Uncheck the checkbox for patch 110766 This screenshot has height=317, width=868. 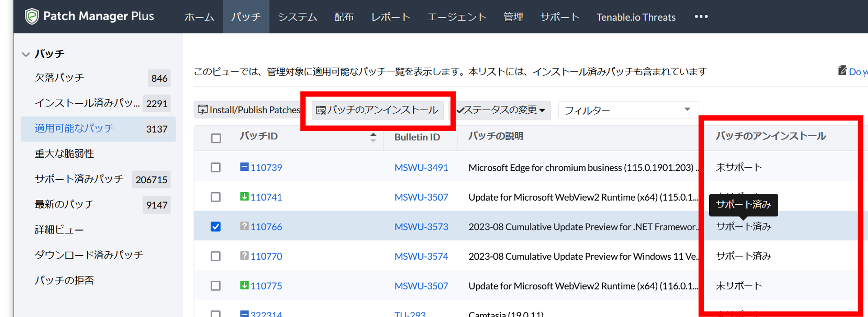point(216,226)
